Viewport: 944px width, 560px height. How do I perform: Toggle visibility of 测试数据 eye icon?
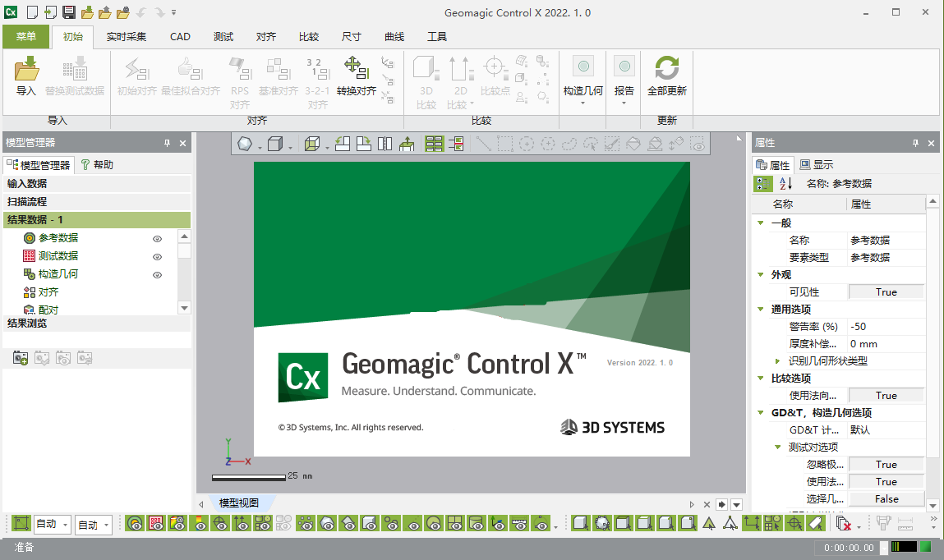pos(158,257)
